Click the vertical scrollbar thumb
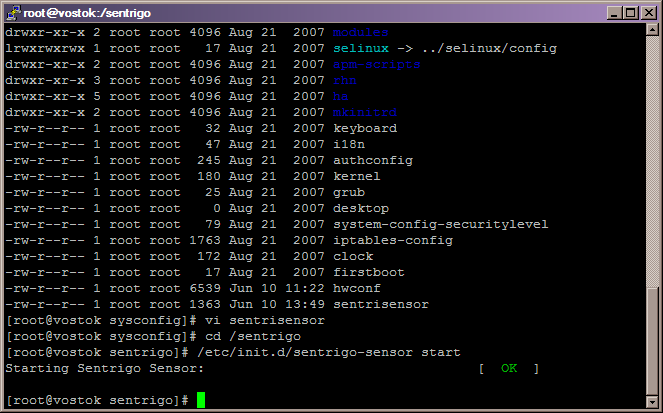The height and width of the screenshot is (413, 663). click(652, 341)
